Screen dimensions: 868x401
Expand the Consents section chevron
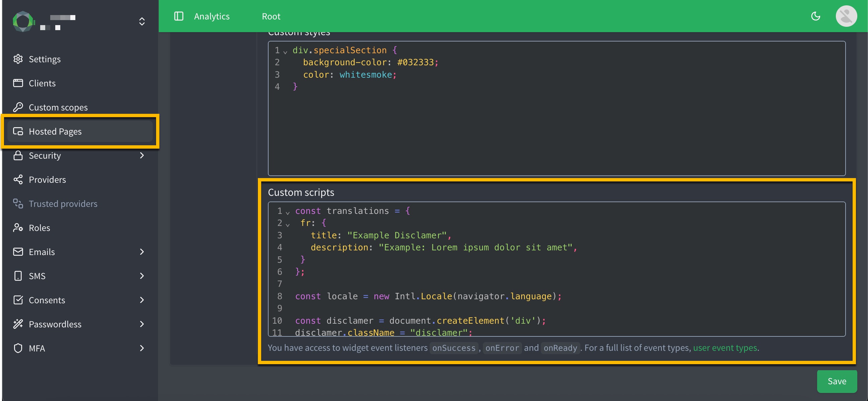tap(142, 300)
